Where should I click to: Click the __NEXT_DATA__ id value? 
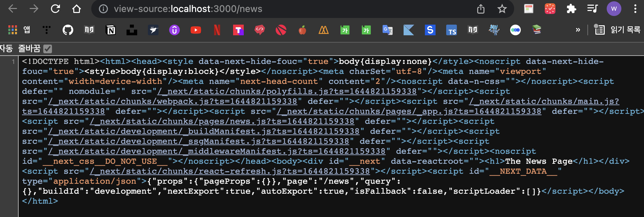point(523,171)
